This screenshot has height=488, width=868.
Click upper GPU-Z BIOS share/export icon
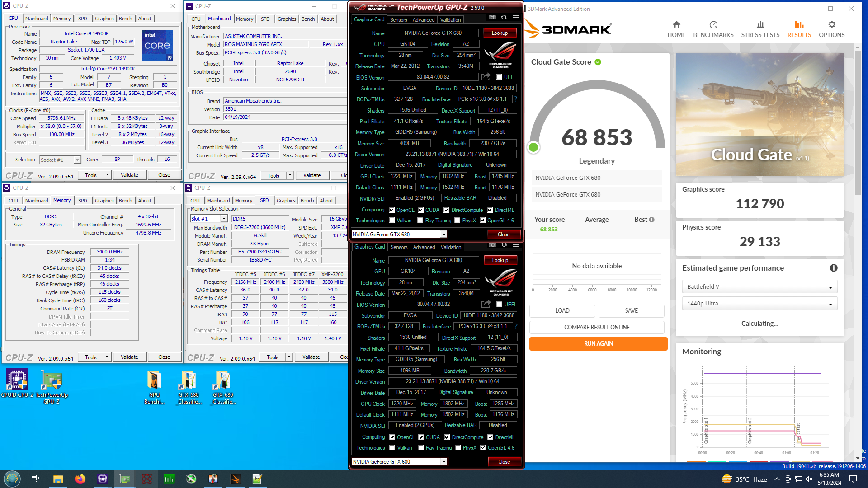point(486,77)
